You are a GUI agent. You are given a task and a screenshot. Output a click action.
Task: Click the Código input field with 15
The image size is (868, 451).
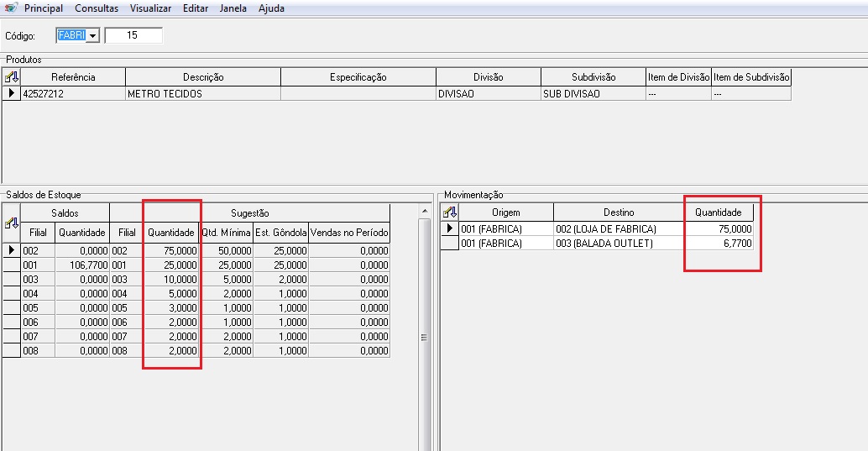(133, 35)
